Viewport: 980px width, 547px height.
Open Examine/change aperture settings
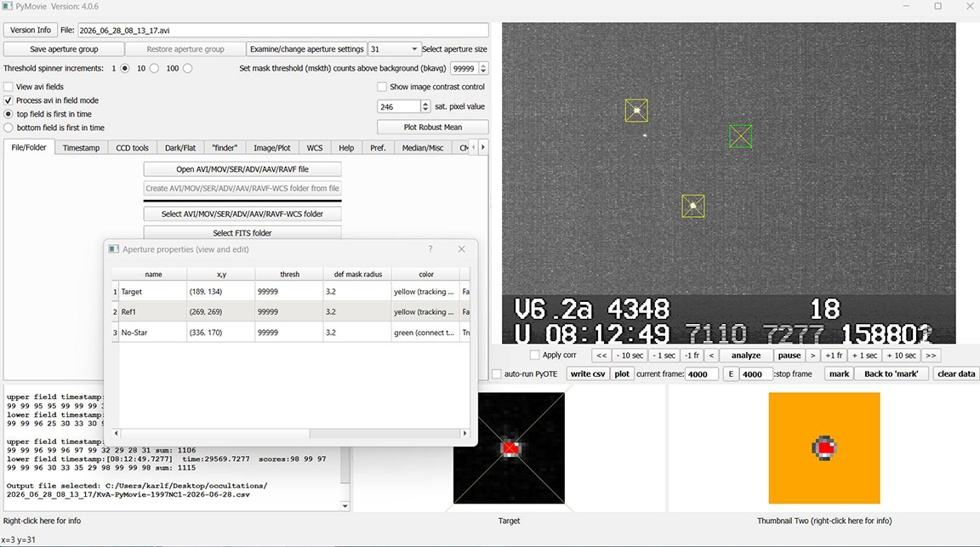(x=306, y=48)
